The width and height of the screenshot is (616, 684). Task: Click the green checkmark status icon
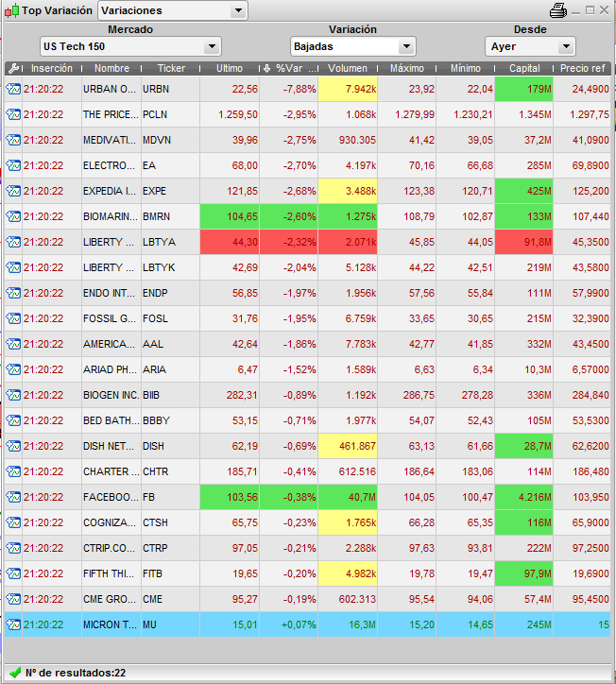click(15, 673)
